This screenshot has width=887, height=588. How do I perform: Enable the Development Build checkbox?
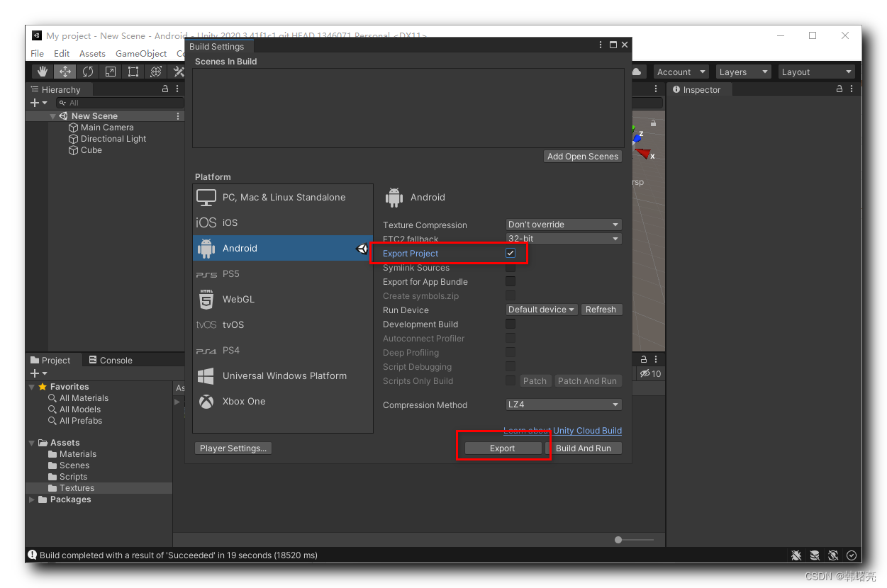point(511,324)
